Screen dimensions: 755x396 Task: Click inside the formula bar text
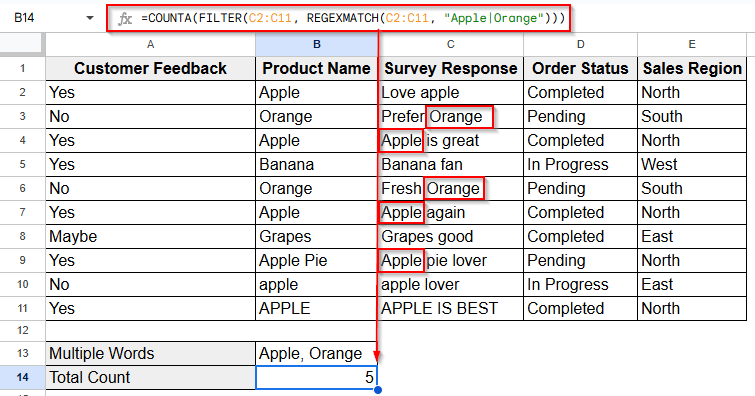(353, 18)
